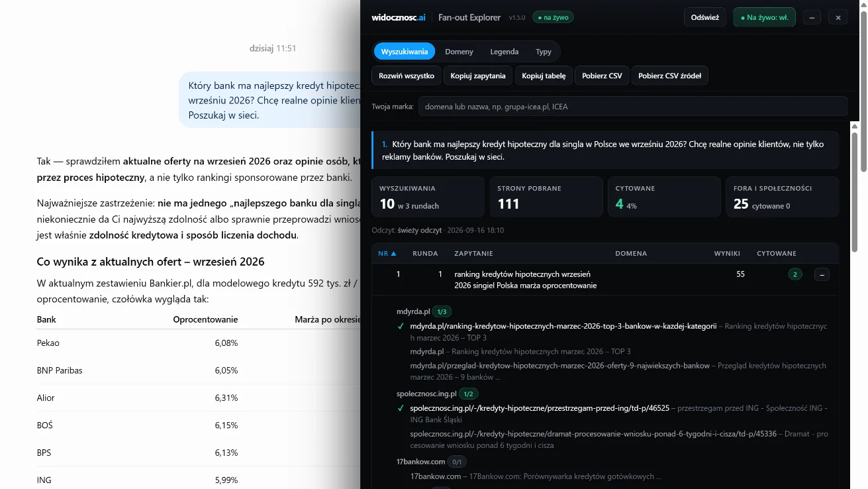
Task: Sort table by NR column
Action: point(387,253)
